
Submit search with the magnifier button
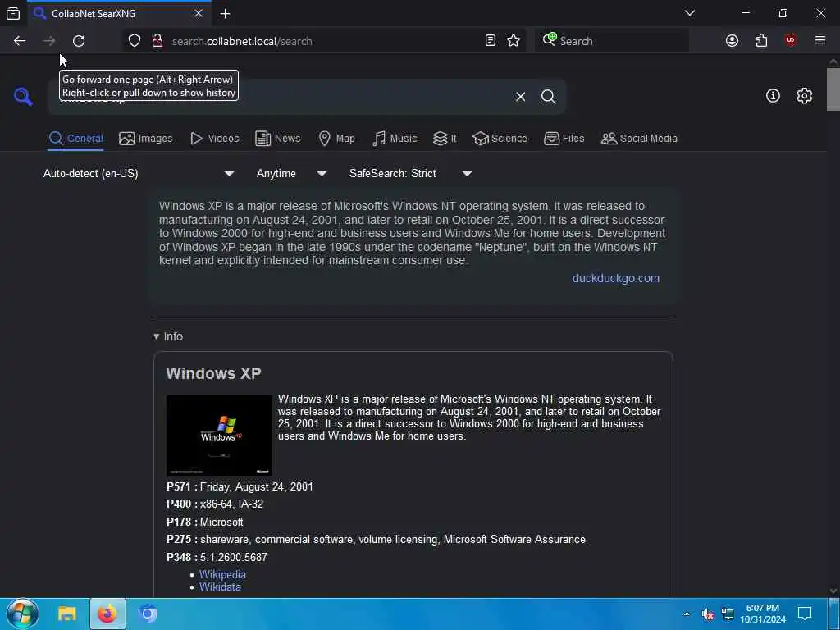(x=548, y=97)
